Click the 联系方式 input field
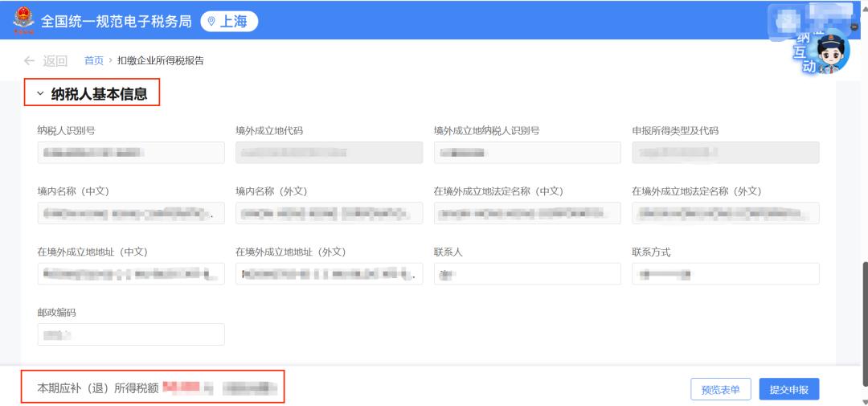The image size is (868, 406). pos(725,274)
